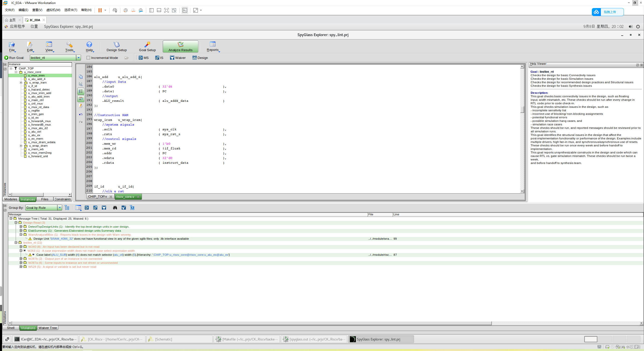Screen dimensions: 644x351
Task: Click the Analyze Results button
Action: (180, 47)
